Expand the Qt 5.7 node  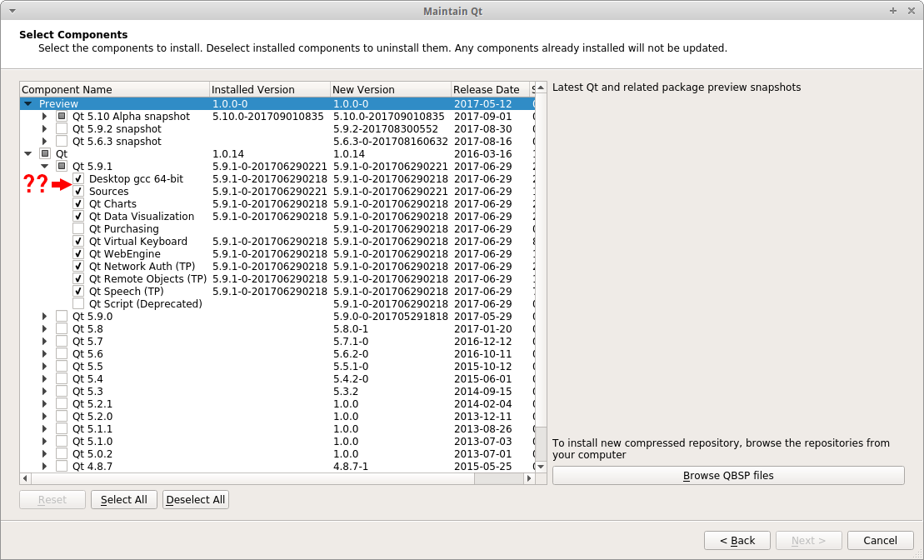[45, 342]
